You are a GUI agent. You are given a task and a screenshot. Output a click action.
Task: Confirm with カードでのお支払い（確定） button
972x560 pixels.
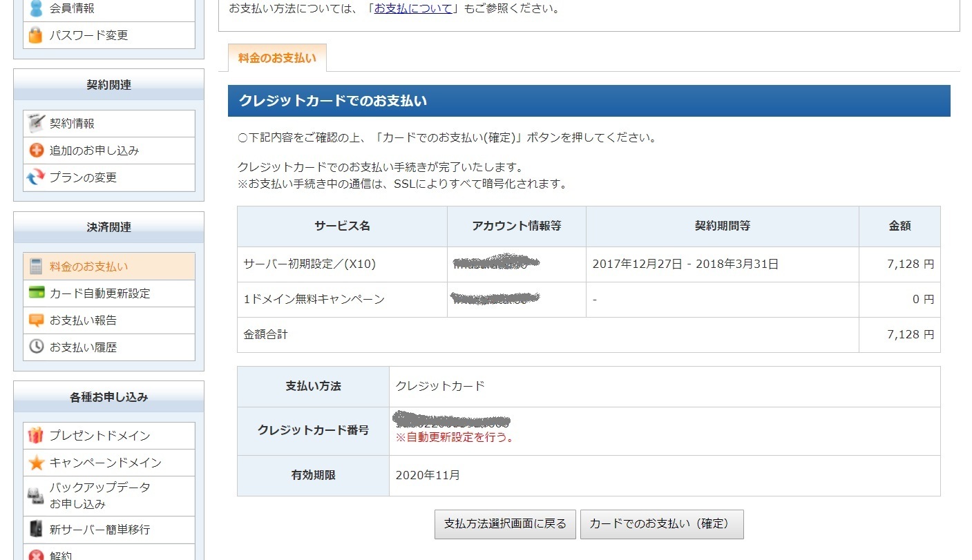(662, 523)
